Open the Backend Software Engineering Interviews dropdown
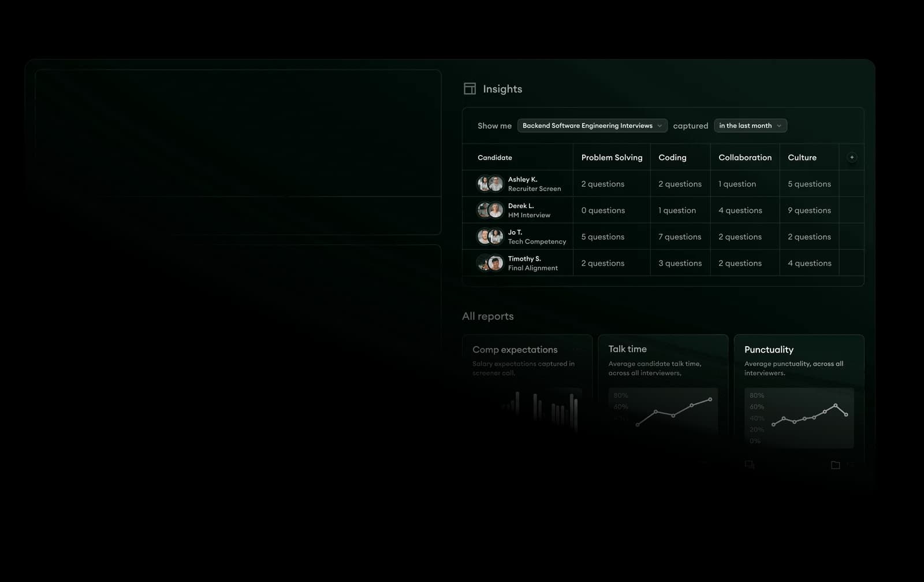Image resolution: width=924 pixels, height=582 pixels. [592, 125]
